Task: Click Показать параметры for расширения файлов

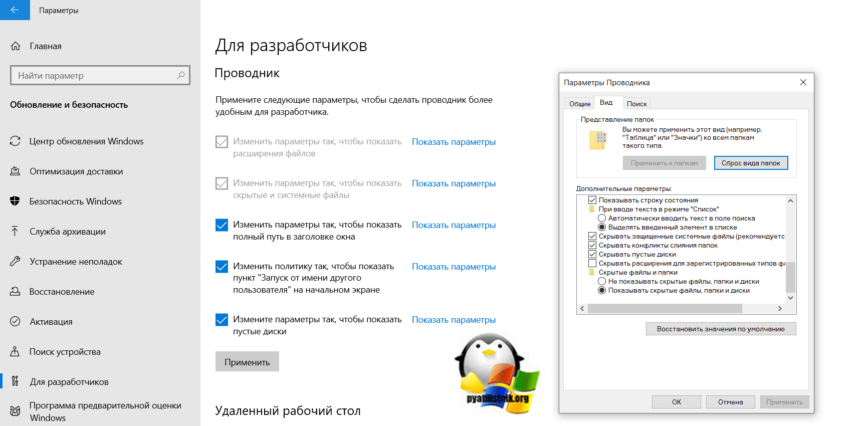Action: pyautogui.click(x=454, y=142)
